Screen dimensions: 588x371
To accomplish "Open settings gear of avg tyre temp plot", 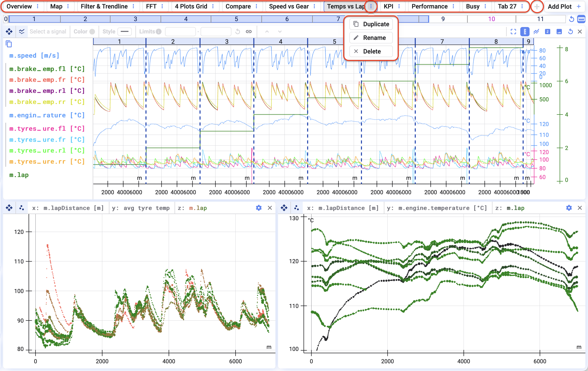I will click(x=259, y=208).
